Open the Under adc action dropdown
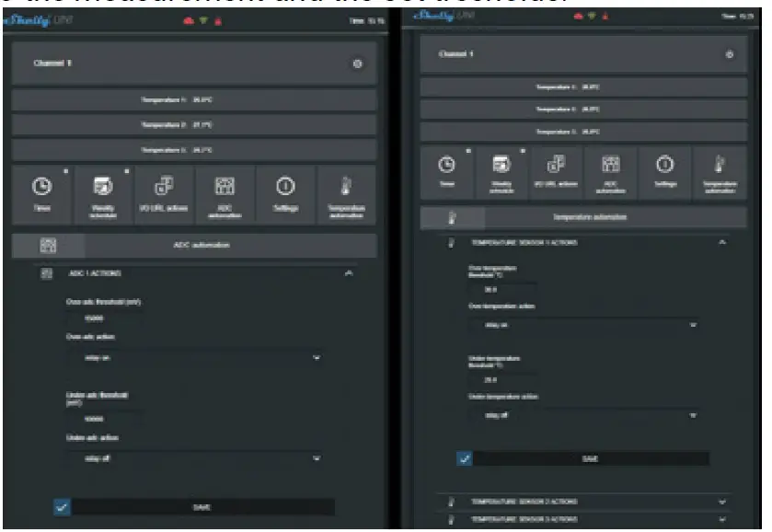772x532 pixels. point(195,458)
